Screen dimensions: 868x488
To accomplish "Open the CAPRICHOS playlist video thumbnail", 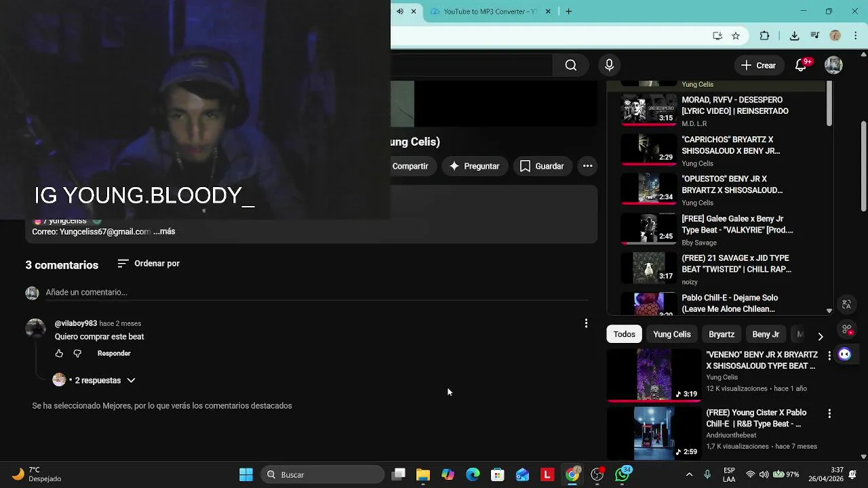I will point(649,149).
